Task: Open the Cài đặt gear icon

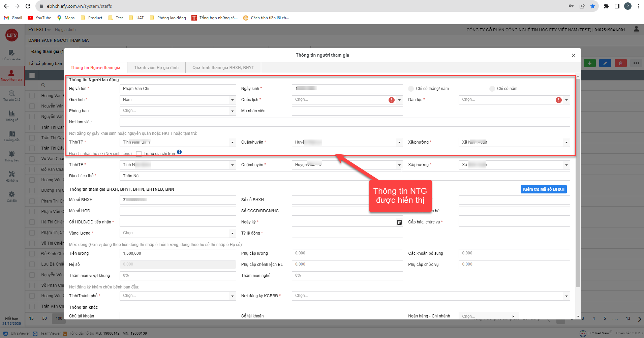Action: point(12,196)
